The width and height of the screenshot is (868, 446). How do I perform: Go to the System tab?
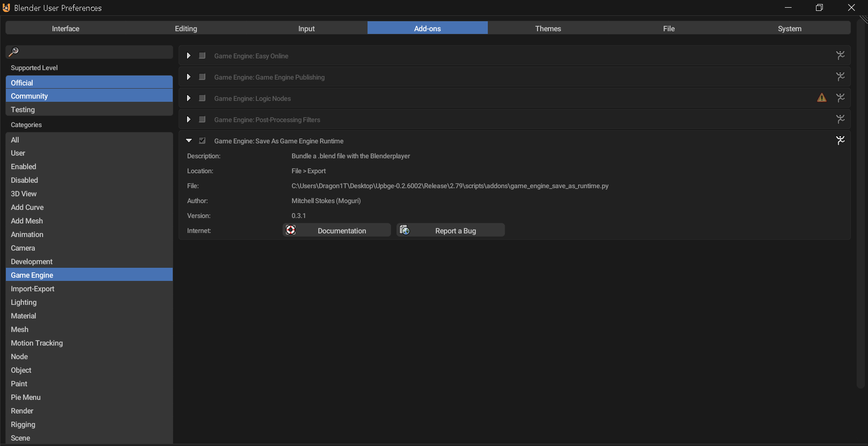pos(790,28)
